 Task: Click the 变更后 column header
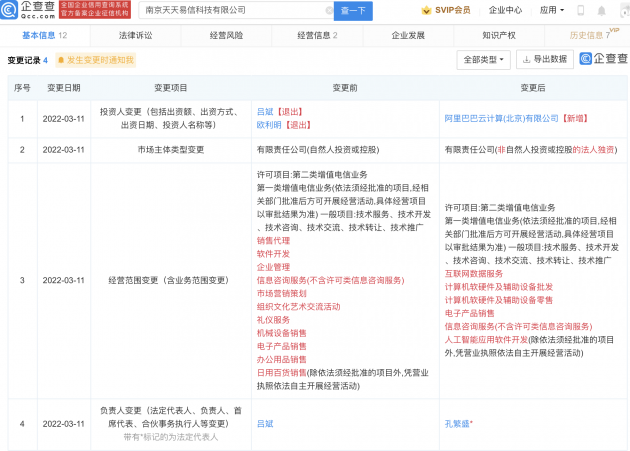tap(533, 88)
